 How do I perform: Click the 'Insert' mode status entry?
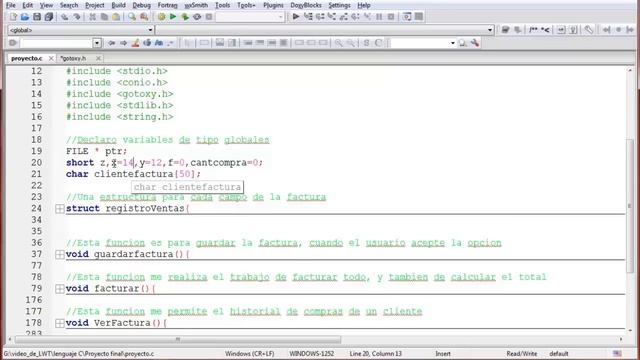(443, 353)
